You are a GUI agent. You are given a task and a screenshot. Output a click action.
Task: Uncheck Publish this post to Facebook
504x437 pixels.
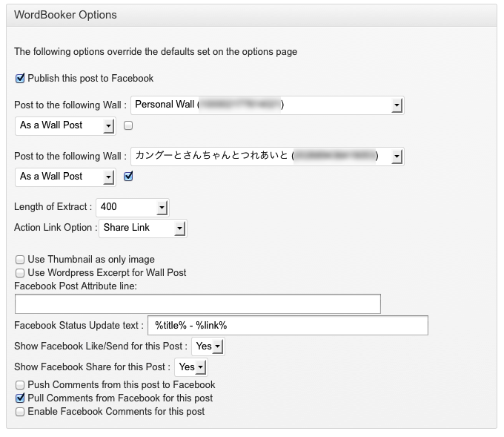(x=20, y=78)
